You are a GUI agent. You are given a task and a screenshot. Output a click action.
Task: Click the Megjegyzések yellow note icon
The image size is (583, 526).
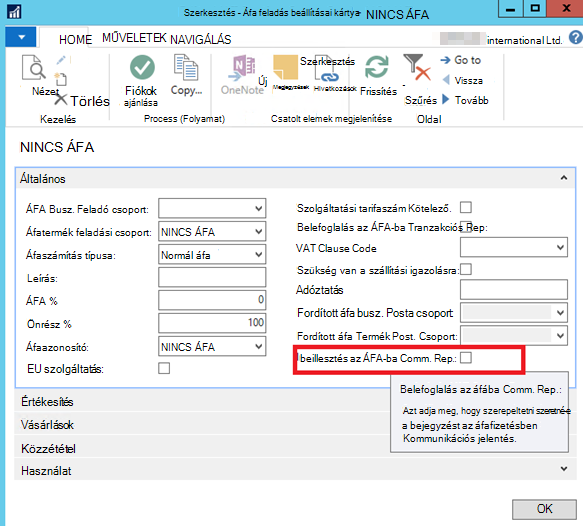pos(285,68)
